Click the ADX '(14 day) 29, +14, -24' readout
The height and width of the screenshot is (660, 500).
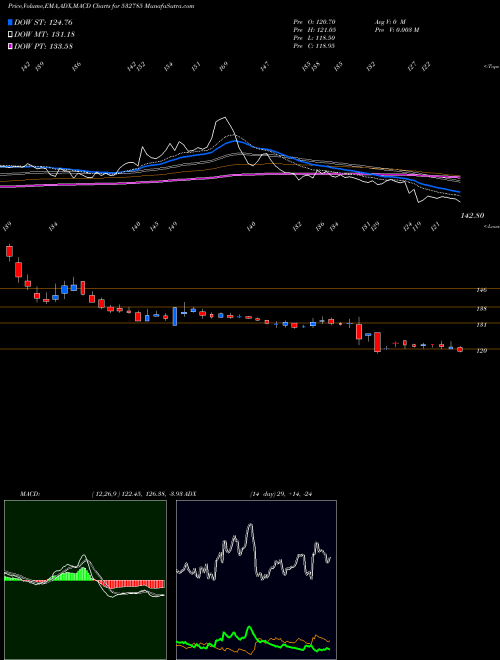280,494
